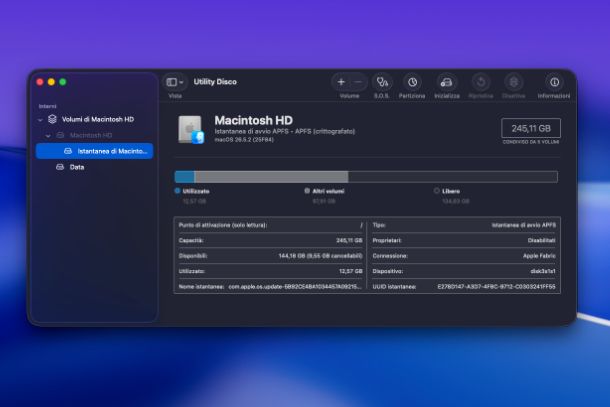Click the Tipo value Istantanea di avvio APFS
This screenshot has height=407, width=610.
tap(524, 225)
